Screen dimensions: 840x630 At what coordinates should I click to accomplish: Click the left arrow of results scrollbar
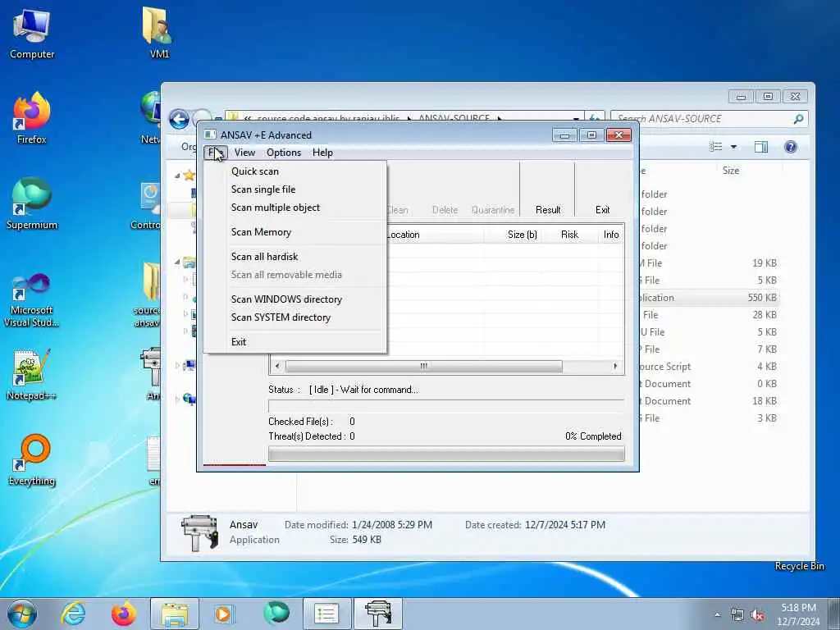(277, 367)
